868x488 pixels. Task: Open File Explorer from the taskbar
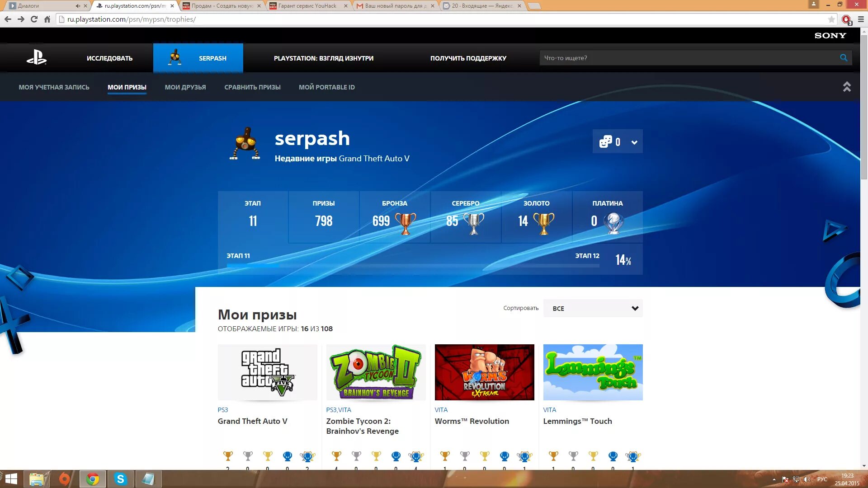click(x=37, y=479)
